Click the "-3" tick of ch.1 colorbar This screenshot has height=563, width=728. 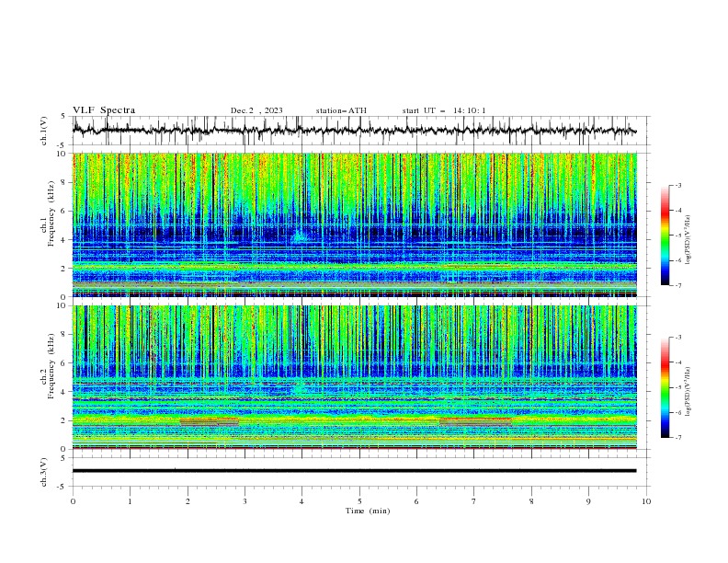(677, 185)
